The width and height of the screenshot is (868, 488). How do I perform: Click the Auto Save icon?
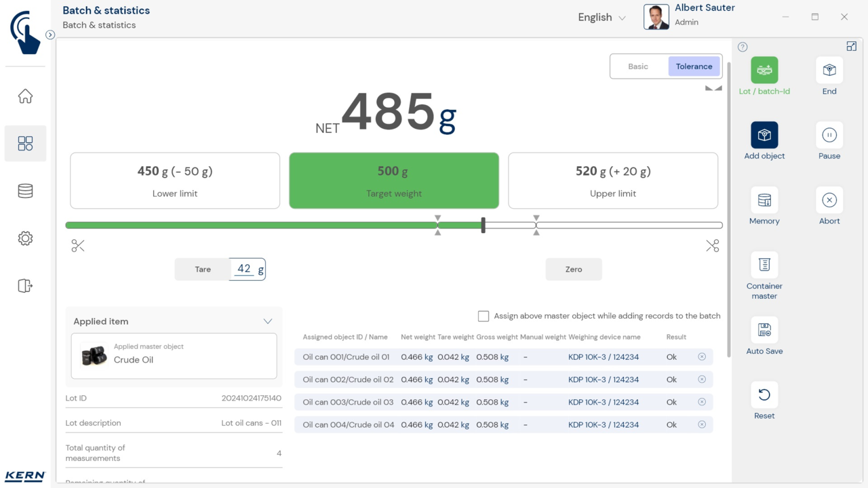[764, 331]
